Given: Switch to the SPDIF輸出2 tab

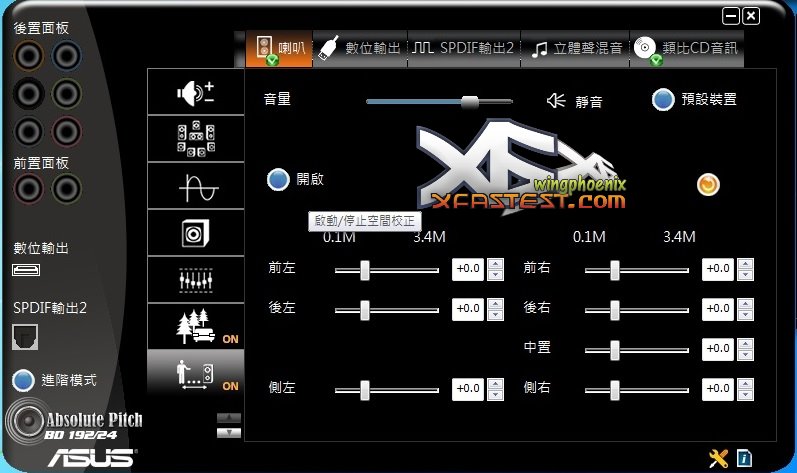Looking at the screenshot, I should (x=464, y=49).
